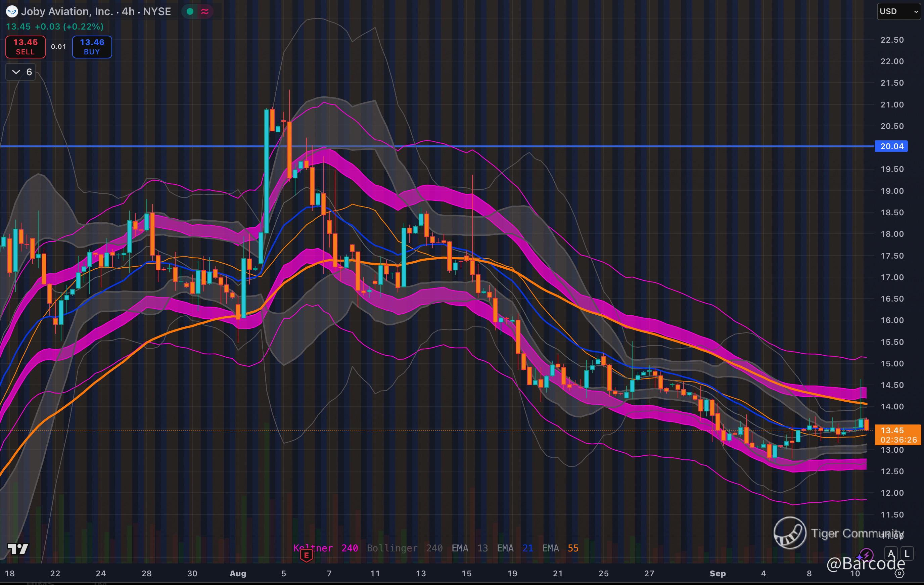Viewport: 924px width, 585px height.
Task: Expand the collapsed indicators legend showing 6
Action: pos(21,72)
